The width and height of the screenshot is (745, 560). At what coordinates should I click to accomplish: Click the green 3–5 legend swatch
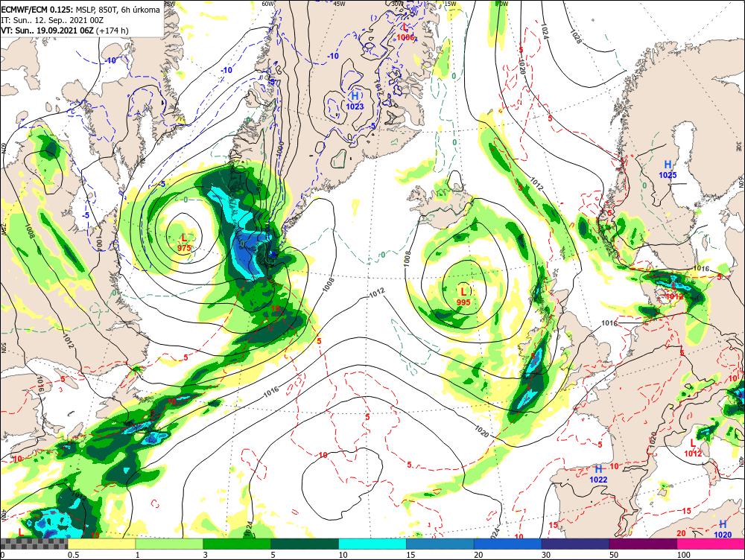pyautogui.click(x=237, y=544)
